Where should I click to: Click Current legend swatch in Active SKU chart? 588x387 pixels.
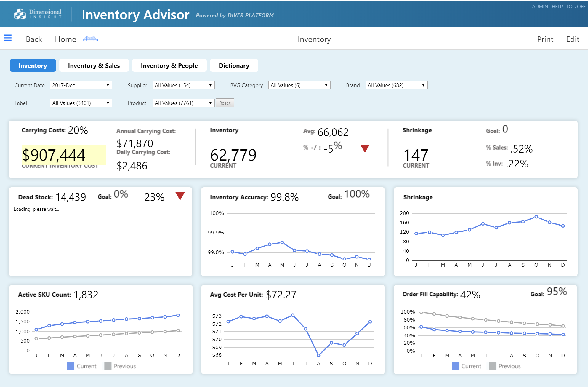click(x=71, y=366)
